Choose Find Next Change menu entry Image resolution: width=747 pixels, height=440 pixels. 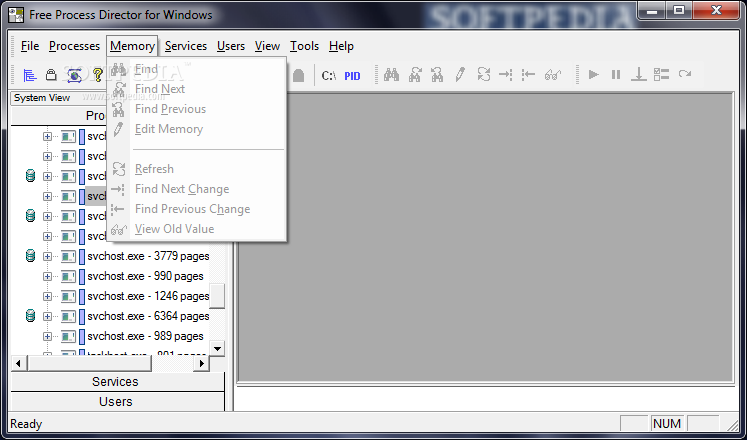click(197, 189)
